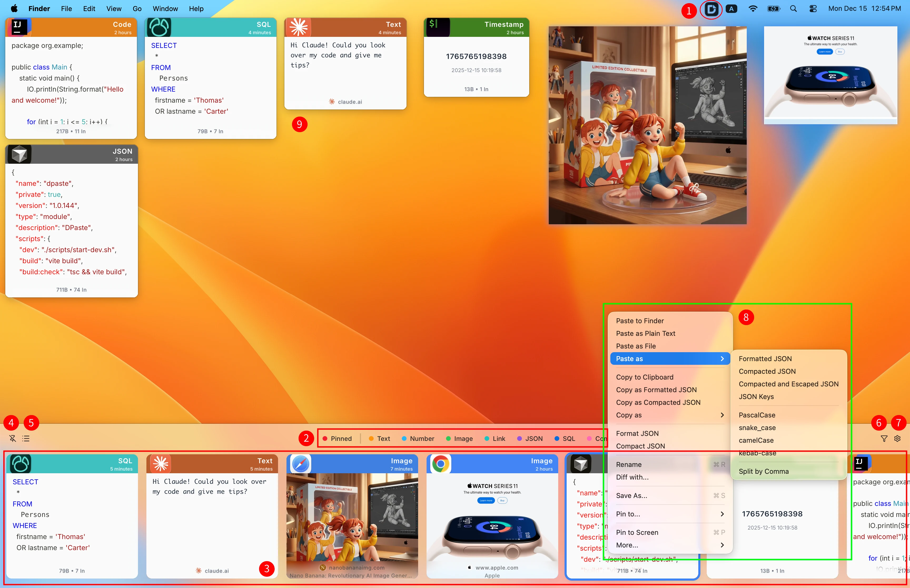Click Spotlight search icon in menu bar
This screenshot has width=910, height=588.
pyautogui.click(x=793, y=8)
